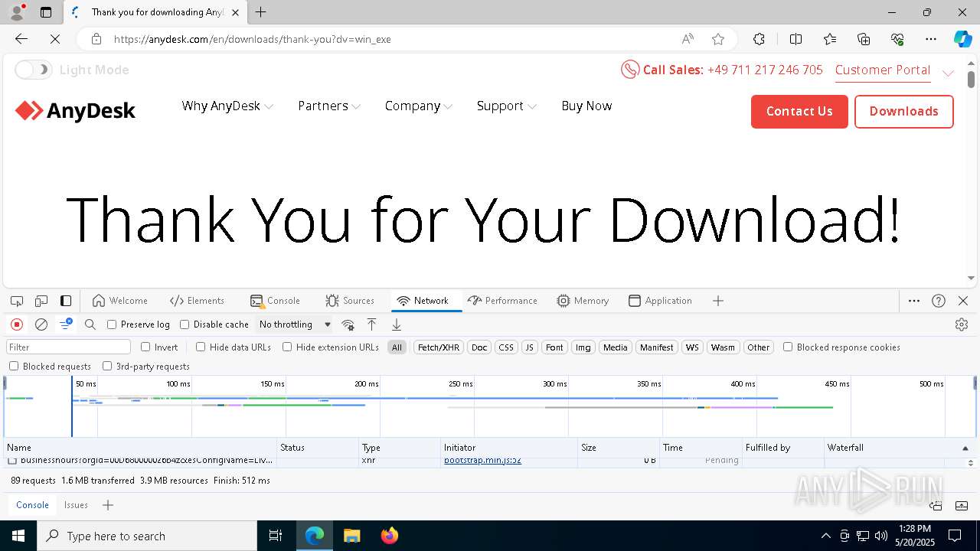
Task: Open Copilot icon in Edge toolbar
Action: tap(962, 39)
